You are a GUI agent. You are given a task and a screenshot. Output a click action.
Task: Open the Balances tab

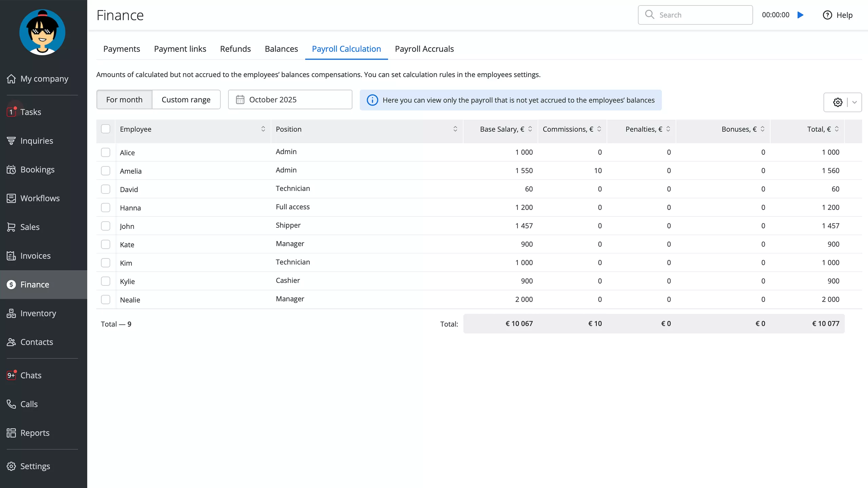coord(281,49)
